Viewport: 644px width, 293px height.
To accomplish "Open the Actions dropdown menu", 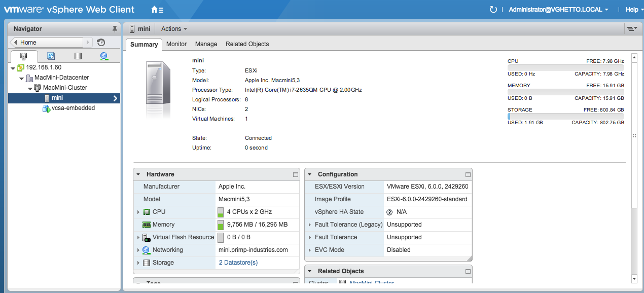I will [x=174, y=29].
